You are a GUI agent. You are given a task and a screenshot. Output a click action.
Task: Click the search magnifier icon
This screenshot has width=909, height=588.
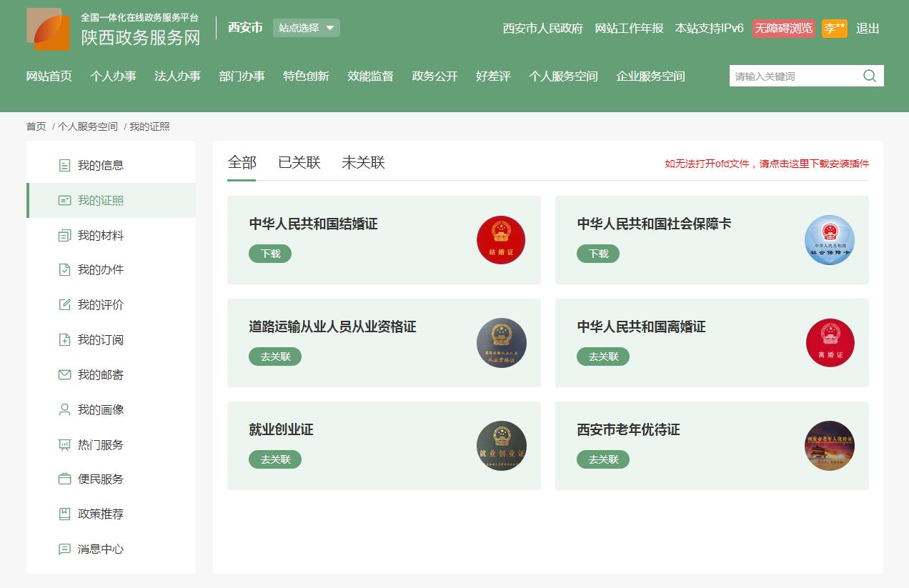point(870,76)
